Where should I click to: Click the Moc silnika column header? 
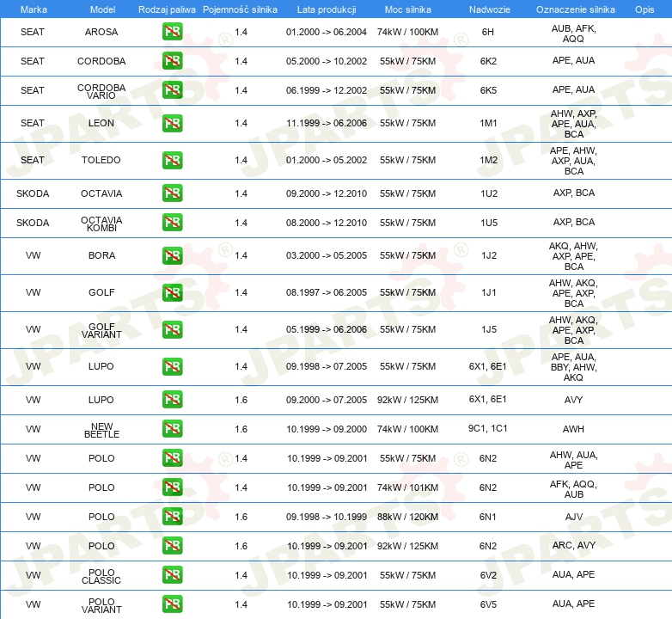[407, 9]
